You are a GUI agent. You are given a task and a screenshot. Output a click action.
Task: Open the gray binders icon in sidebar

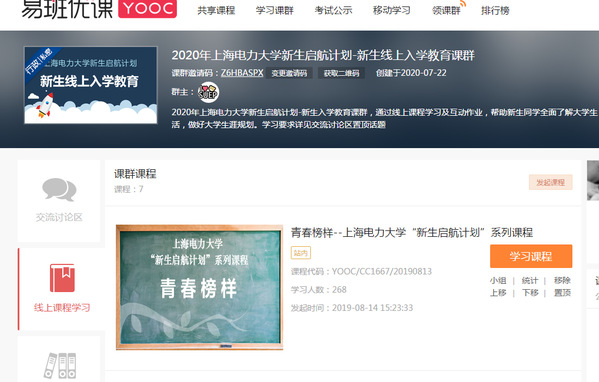click(60, 366)
